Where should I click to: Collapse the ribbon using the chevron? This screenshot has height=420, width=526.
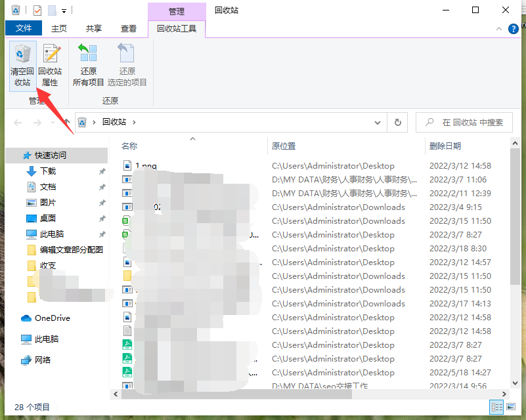(498, 29)
